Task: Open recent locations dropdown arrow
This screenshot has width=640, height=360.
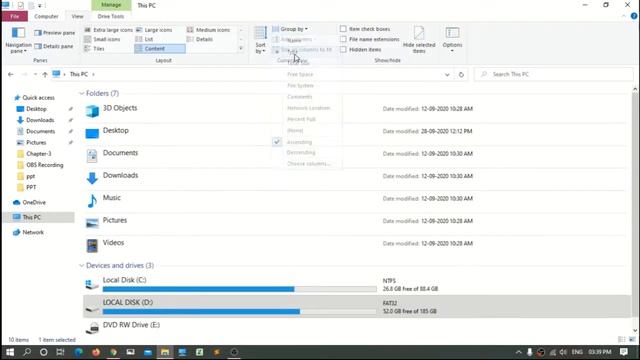Action: (35, 74)
